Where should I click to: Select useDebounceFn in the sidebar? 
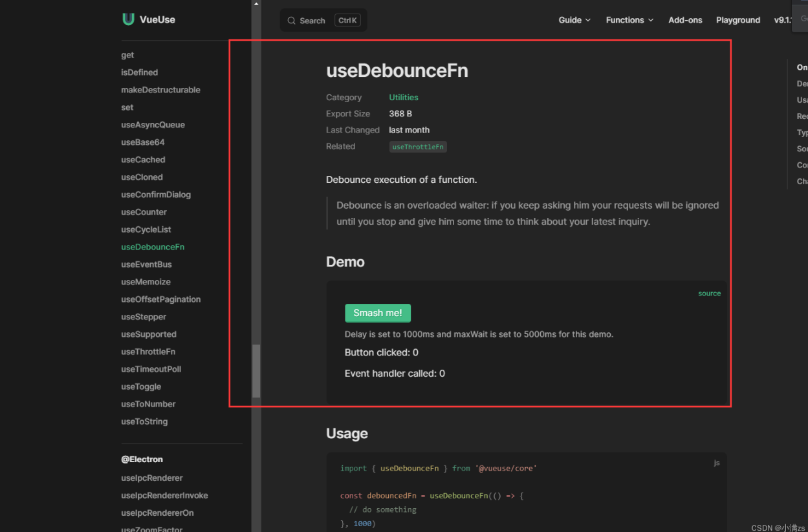click(153, 247)
